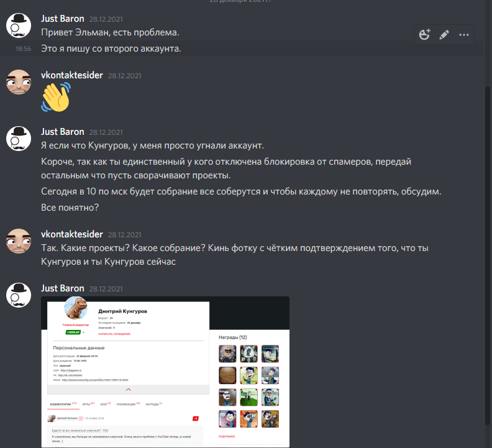Image resolution: width=492 pixels, height=448 pixels.
Task: Click Just Baron username above 'Я если что'
Action: coord(63,132)
